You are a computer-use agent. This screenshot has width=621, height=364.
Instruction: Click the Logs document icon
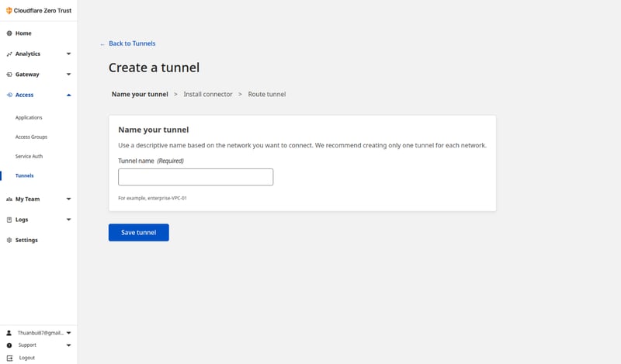(9, 220)
